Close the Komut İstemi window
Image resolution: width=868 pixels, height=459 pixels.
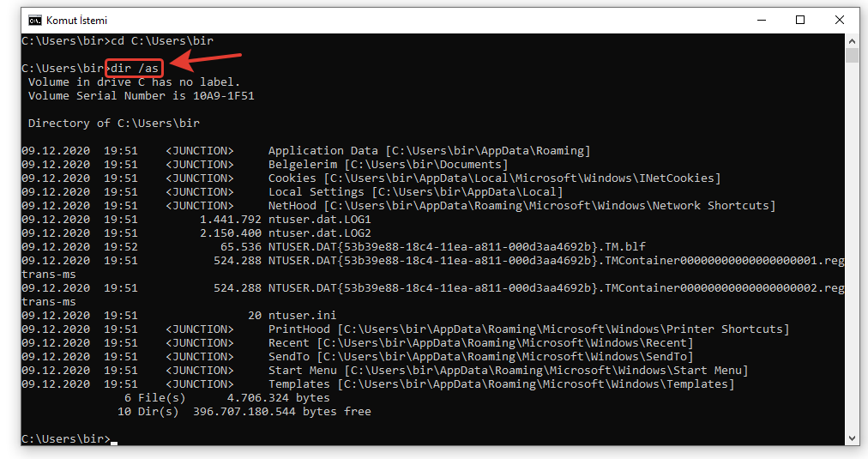point(839,20)
